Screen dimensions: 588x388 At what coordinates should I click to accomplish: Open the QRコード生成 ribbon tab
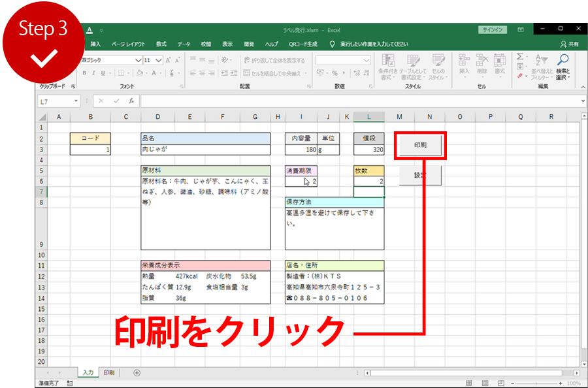(303, 44)
